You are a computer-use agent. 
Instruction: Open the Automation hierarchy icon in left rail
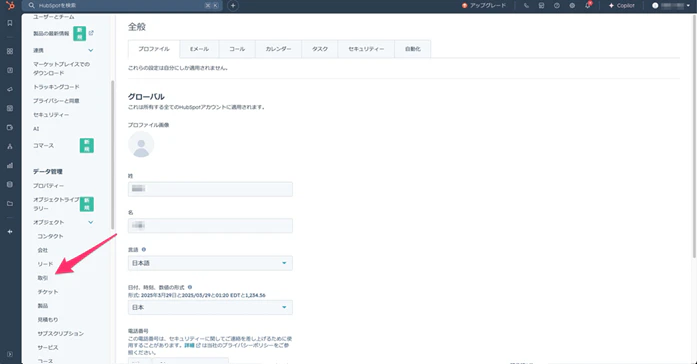(x=10, y=146)
